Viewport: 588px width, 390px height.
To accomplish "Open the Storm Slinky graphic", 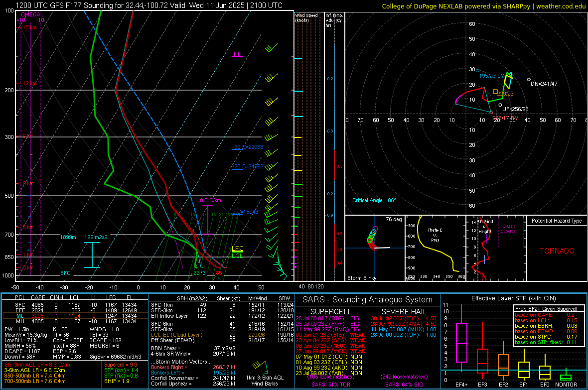I will pyautogui.click(x=375, y=248).
